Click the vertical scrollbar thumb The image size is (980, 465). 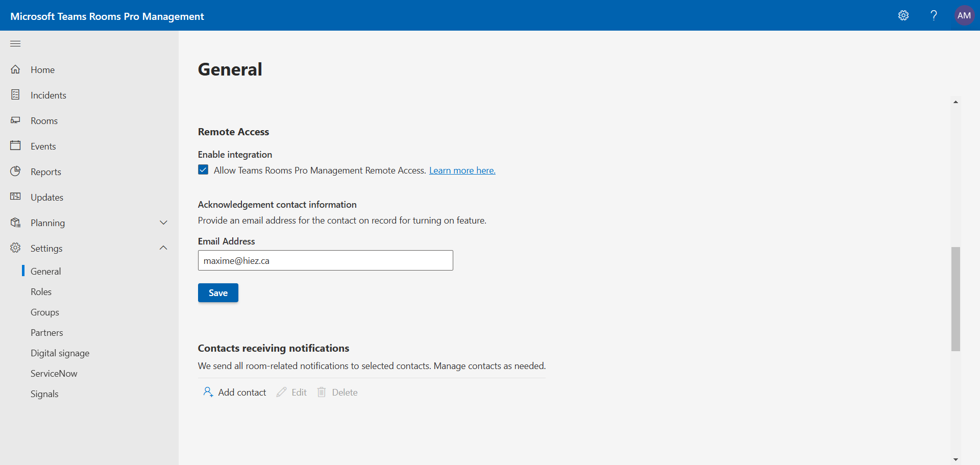(x=955, y=299)
